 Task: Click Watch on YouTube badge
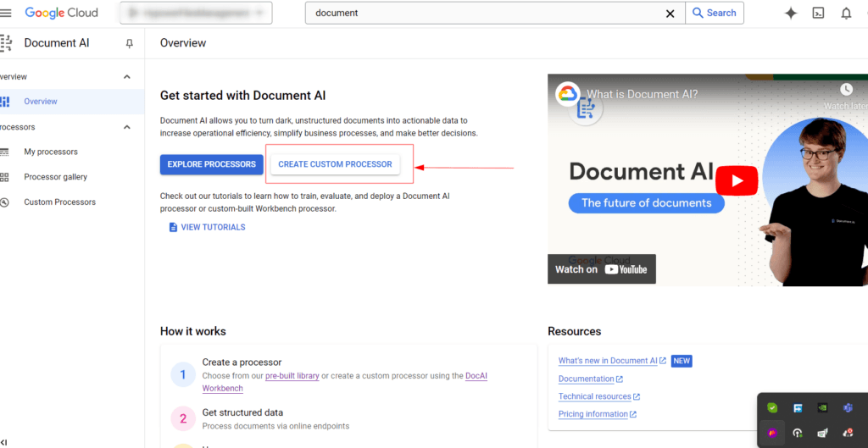tap(602, 269)
